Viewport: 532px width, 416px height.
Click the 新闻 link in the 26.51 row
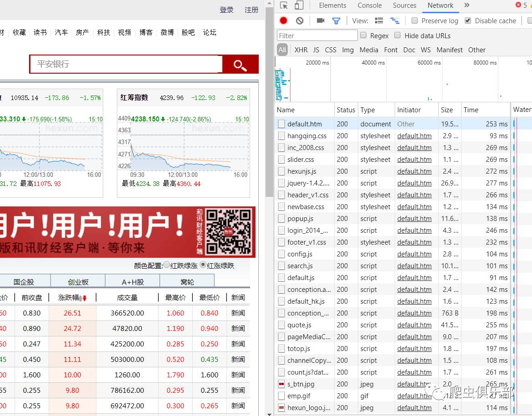(x=238, y=313)
